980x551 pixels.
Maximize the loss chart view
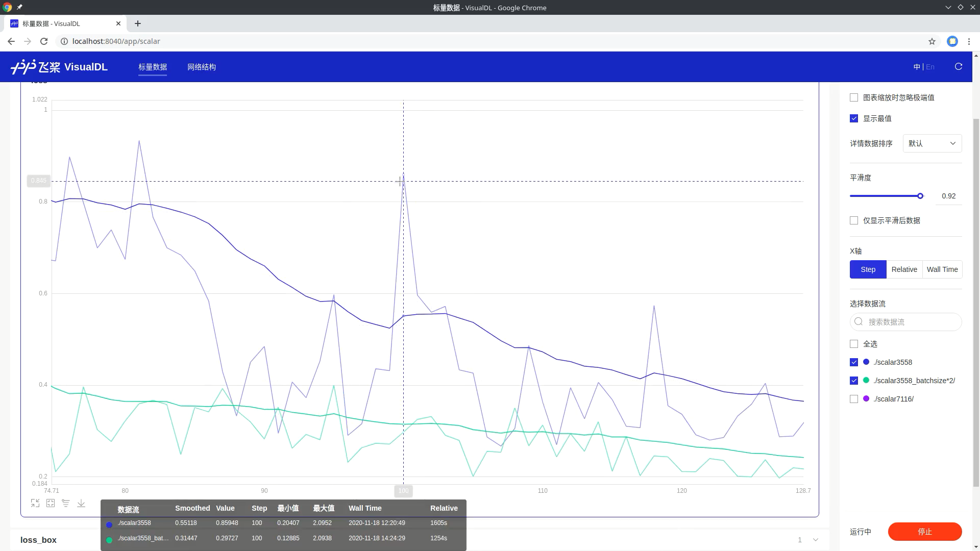51,503
